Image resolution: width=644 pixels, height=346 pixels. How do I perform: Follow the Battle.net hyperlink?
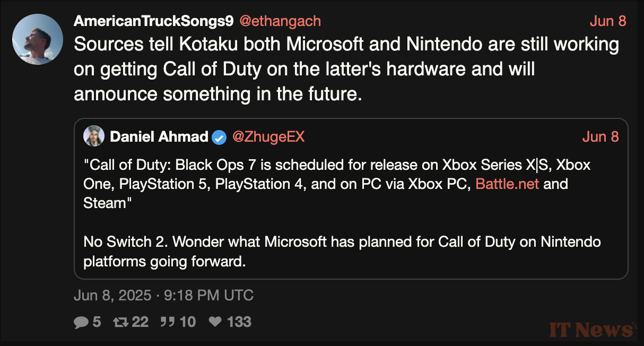[507, 184]
